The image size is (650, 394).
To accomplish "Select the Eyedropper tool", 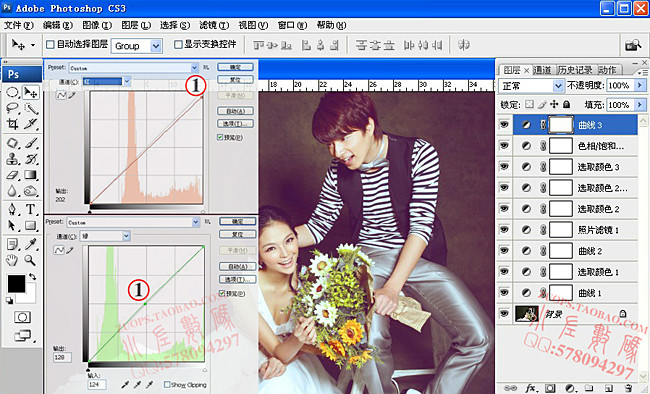I will [x=30, y=244].
